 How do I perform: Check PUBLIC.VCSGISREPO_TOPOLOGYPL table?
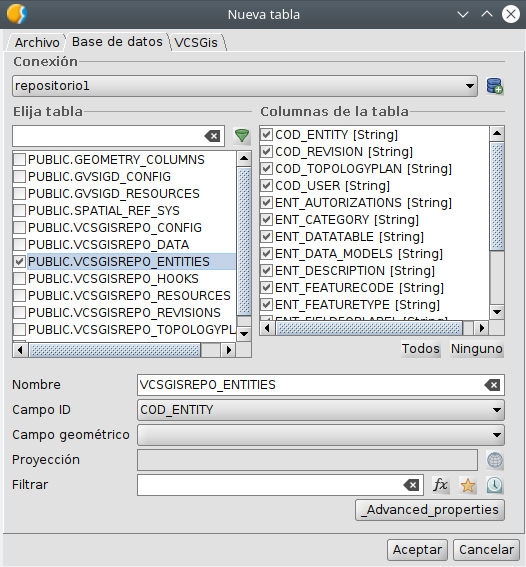pos(20,329)
